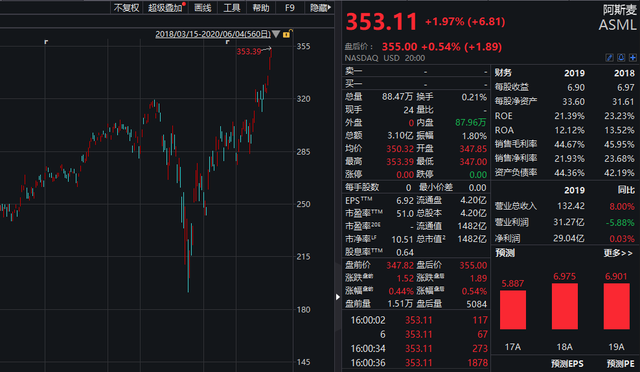Click the F9 button
This screenshot has height=372, width=640.
pos(290,8)
